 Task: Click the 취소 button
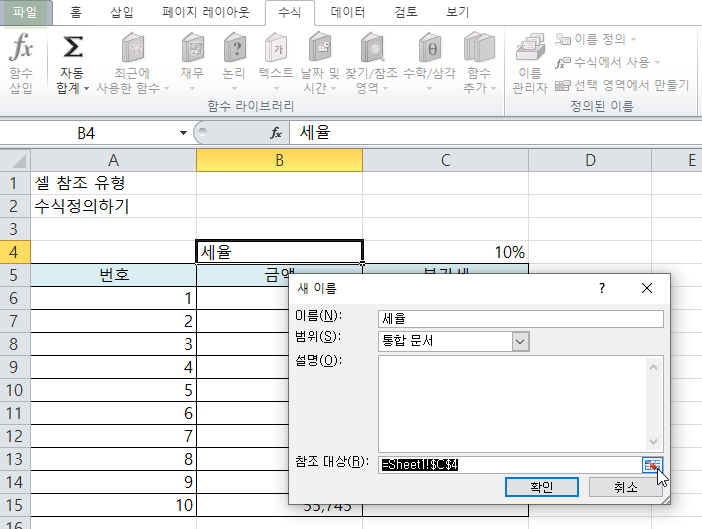point(625,487)
